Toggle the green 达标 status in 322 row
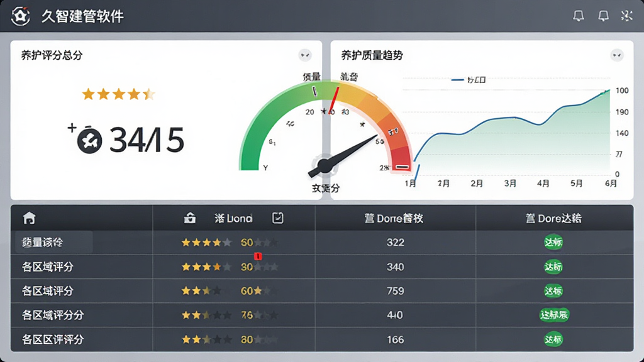 (x=553, y=242)
